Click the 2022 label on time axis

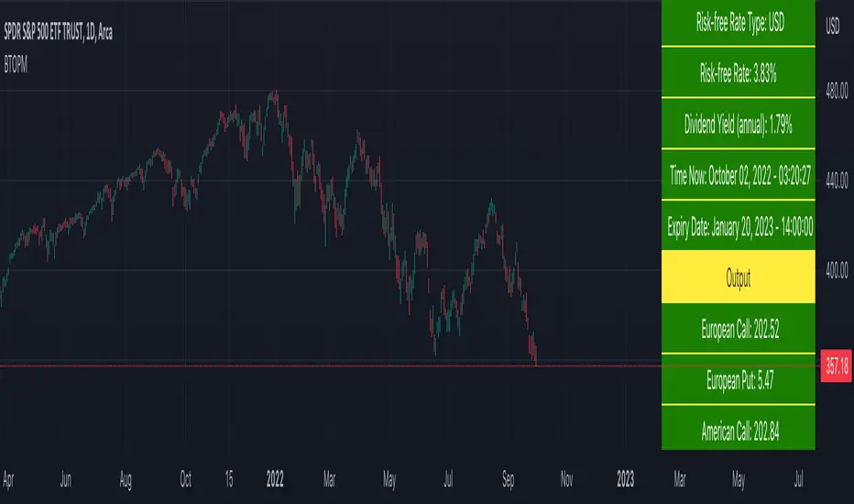[x=274, y=477]
